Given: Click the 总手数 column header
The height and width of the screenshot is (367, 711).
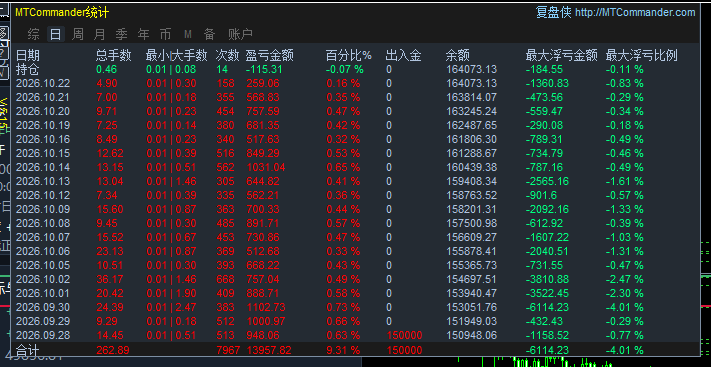Looking at the screenshot, I should click(113, 55).
